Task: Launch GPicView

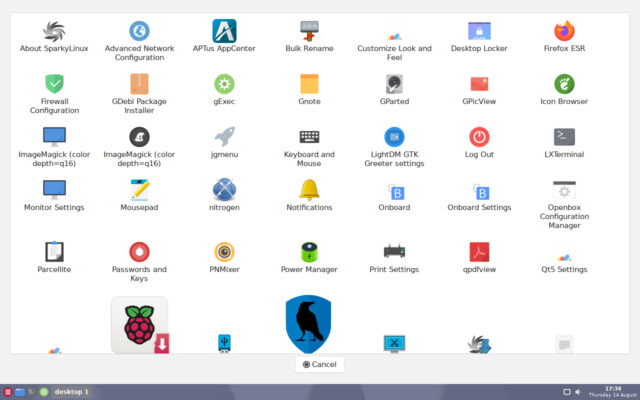Action: [x=479, y=84]
